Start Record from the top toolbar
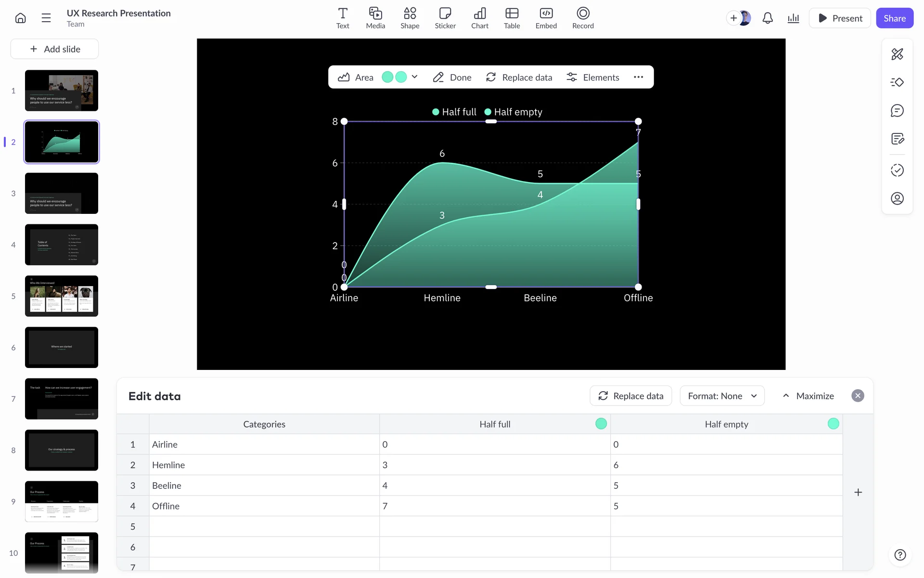 point(582,18)
